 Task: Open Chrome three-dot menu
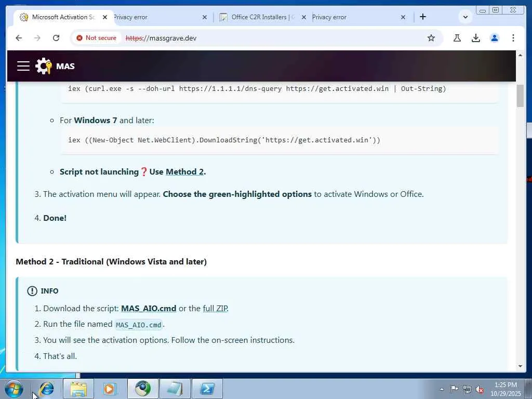pos(513,38)
